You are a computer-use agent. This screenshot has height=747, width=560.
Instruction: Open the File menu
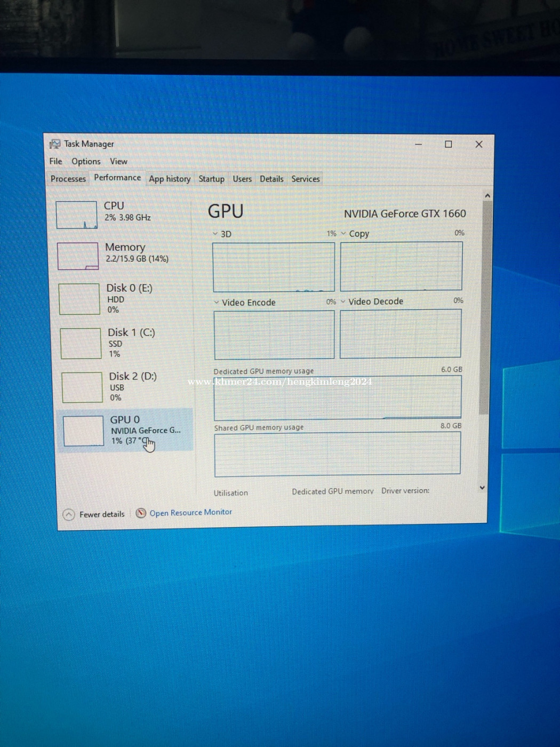click(x=55, y=161)
